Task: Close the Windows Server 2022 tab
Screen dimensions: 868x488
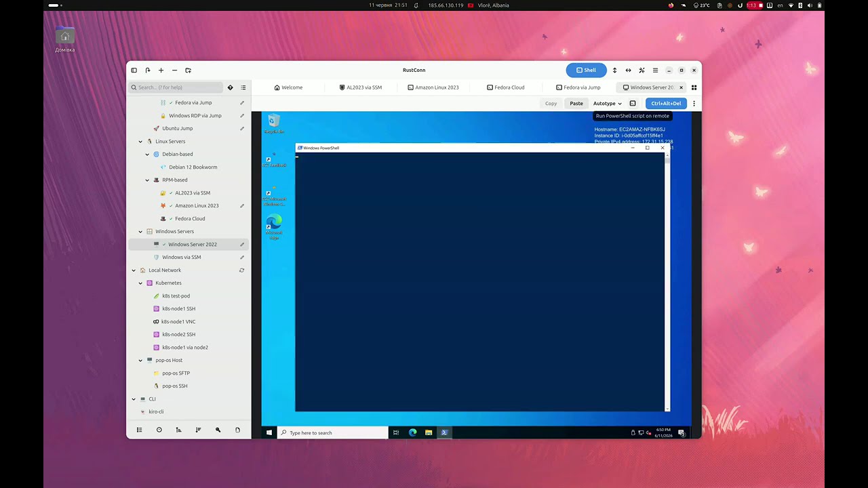Action: (x=682, y=87)
